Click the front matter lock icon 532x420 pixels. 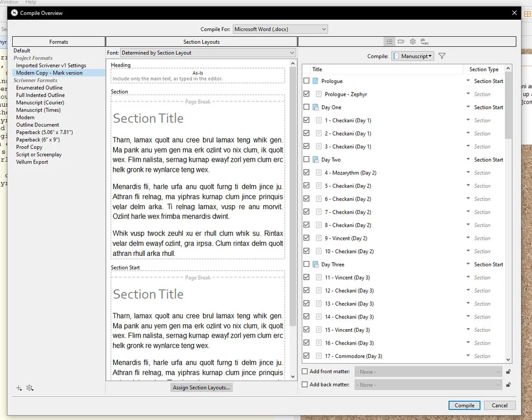(508, 372)
